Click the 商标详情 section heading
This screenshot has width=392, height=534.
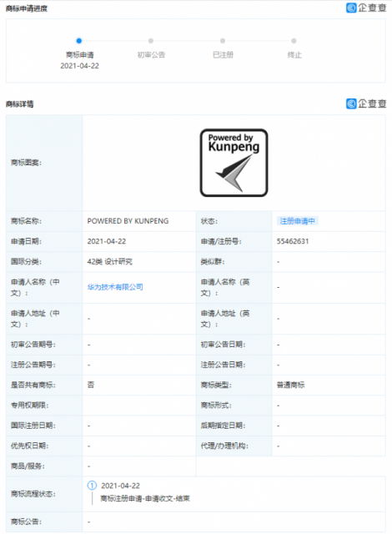pos(20,104)
